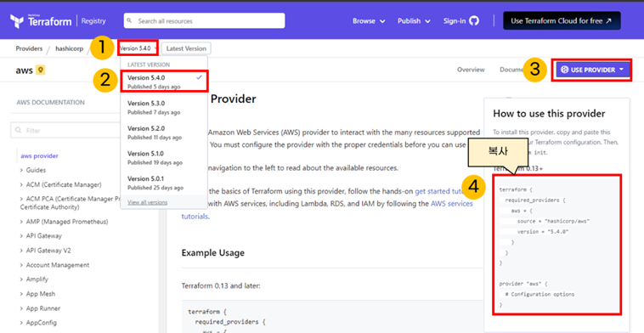This screenshot has width=644, height=333.
Task: Click the filter magnifier icon in sidebar
Action: coord(18,130)
